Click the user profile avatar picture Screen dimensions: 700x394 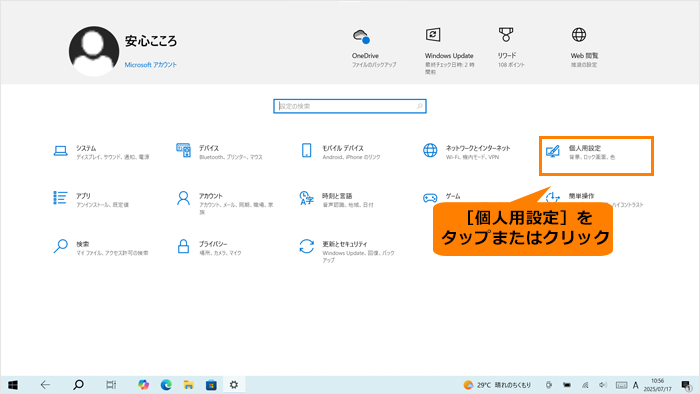pyautogui.click(x=94, y=51)
